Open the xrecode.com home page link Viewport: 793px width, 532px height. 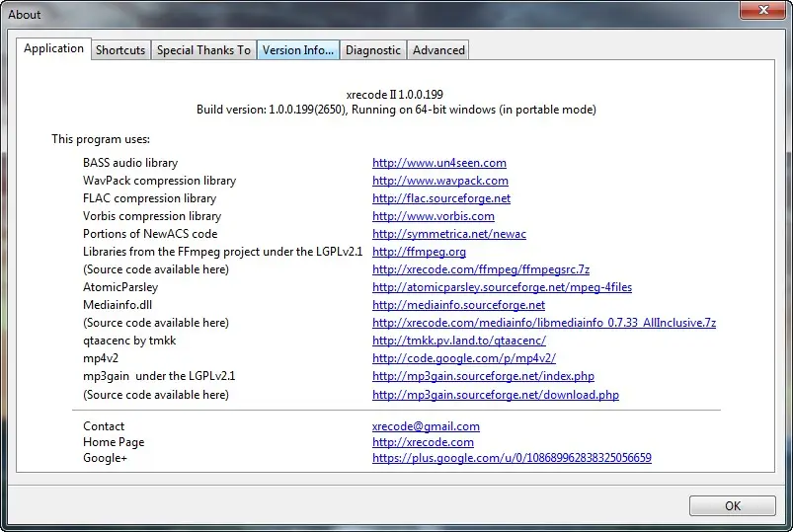tap(423, 442)
